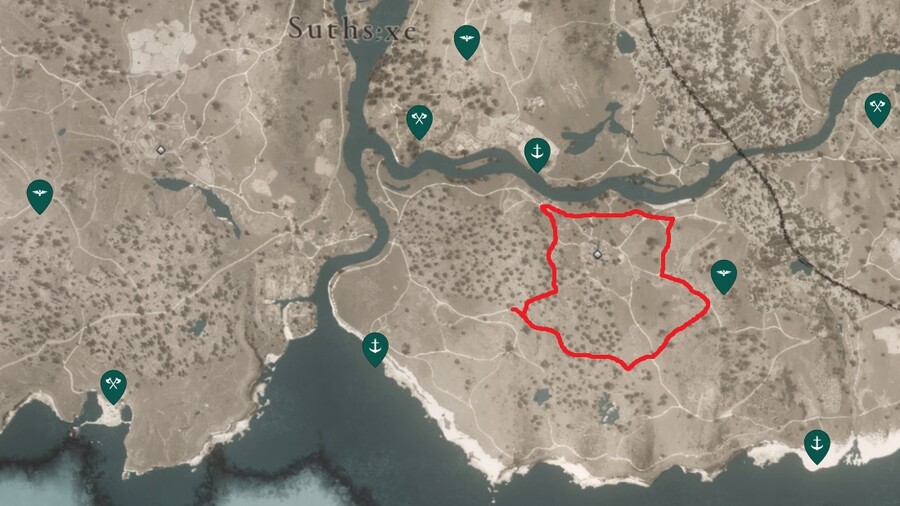
Task: Click the Suthsexe region name label
Action: click(352, 29)
